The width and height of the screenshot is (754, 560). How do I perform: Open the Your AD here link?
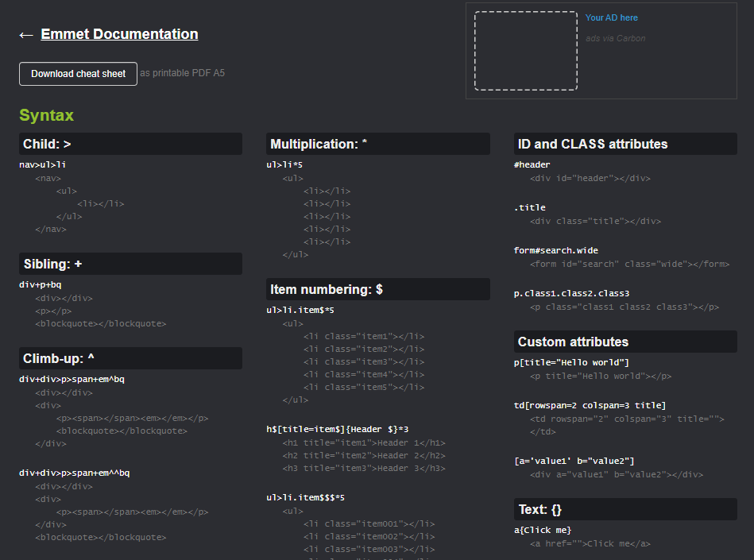(611, 17)
